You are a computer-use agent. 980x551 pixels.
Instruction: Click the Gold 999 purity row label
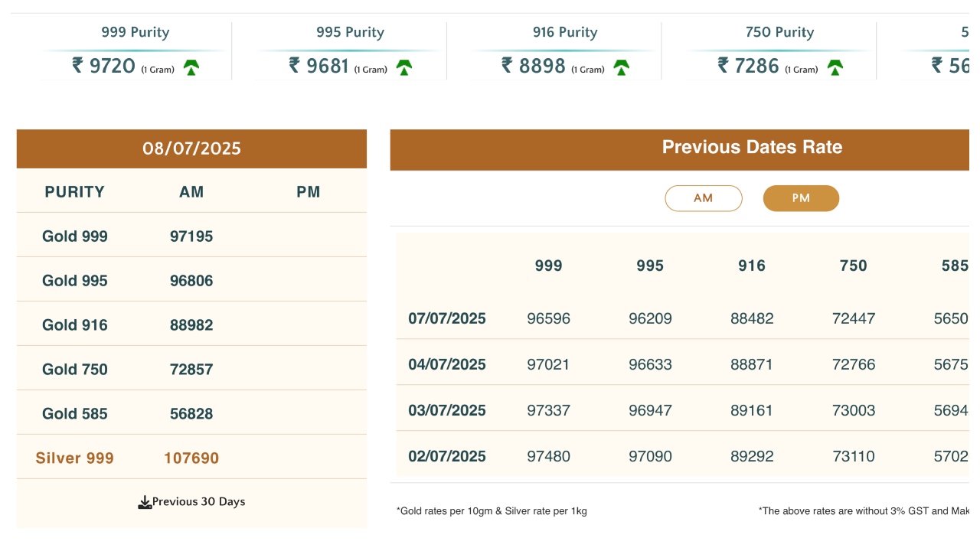(75, 236)
